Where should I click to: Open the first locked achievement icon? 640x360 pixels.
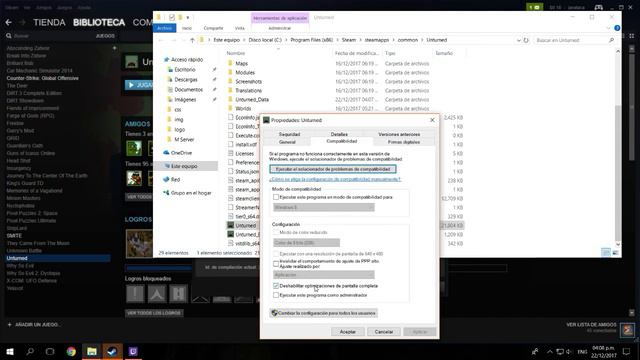click(x=135, y=293)
